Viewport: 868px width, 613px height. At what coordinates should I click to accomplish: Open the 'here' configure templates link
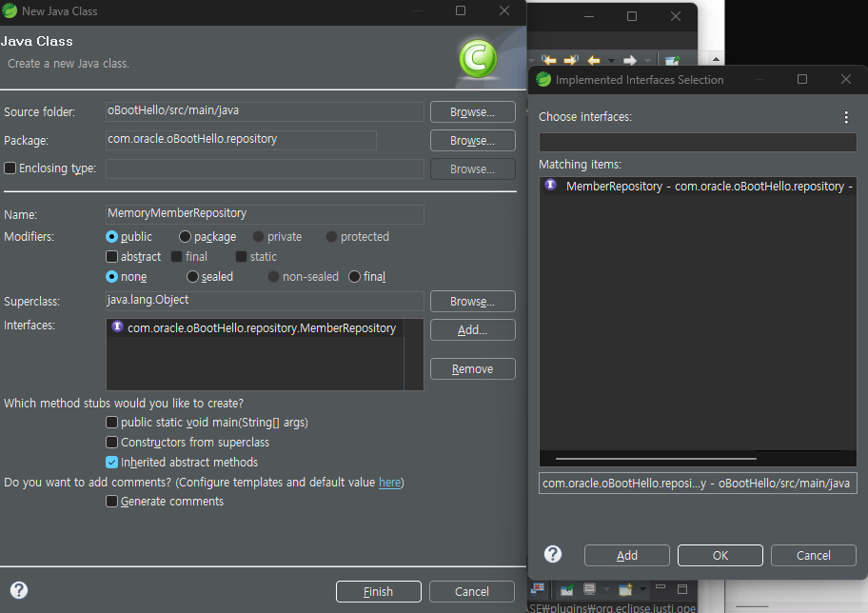click(389, 483)
